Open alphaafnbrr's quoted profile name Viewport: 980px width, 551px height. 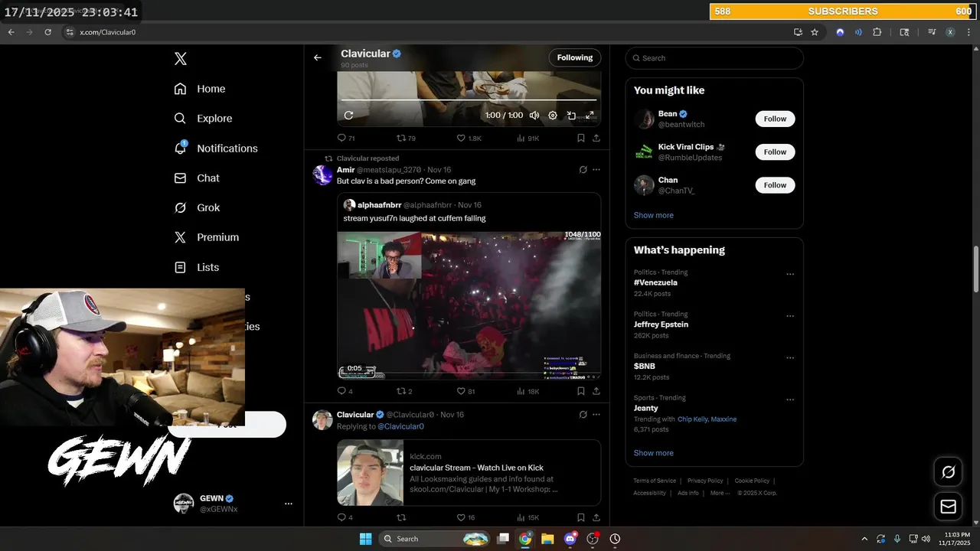(379, 205)
